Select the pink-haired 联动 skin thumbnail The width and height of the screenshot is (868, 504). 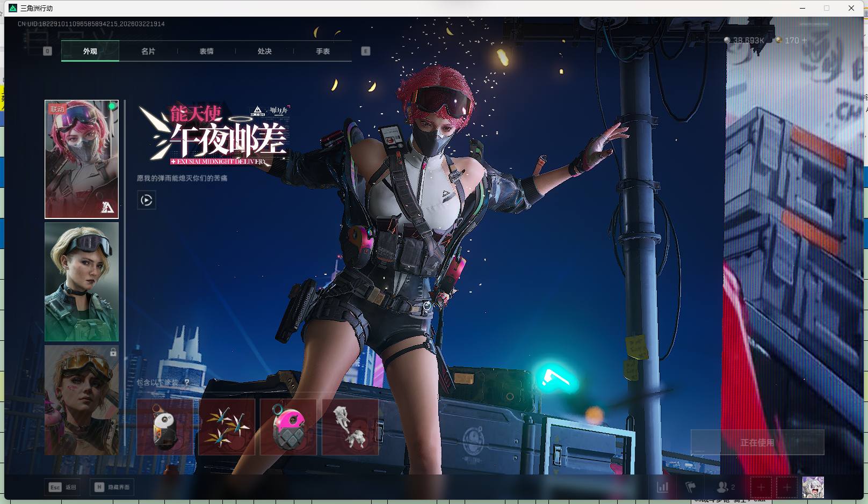pyautogui.click(x=82, y=159)
